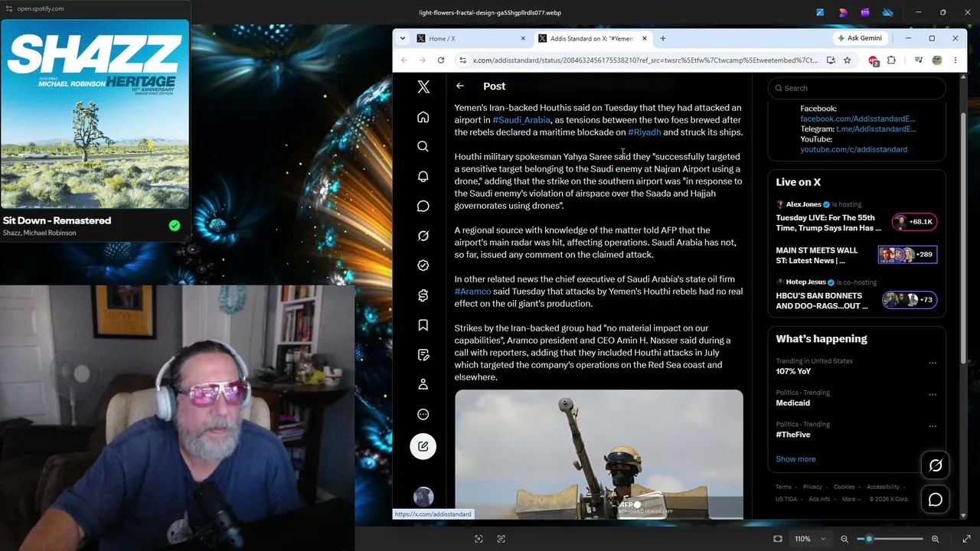Zoom in with the photo viewer plus magnifier

click(936, 539)
